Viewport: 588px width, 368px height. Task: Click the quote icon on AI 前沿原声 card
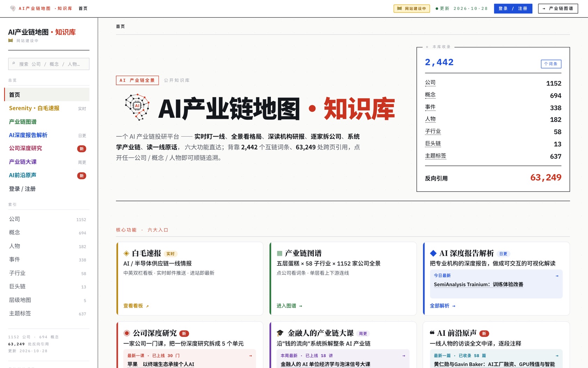click(x=432, y=333)
